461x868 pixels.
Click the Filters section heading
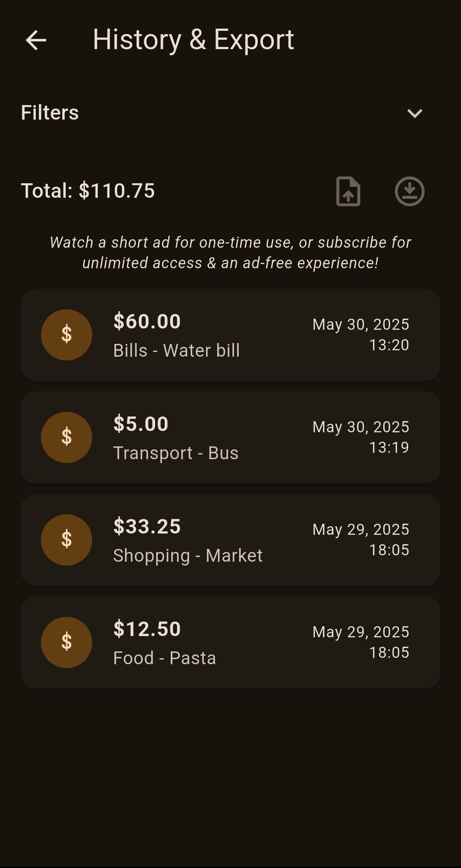click(50, 113)
